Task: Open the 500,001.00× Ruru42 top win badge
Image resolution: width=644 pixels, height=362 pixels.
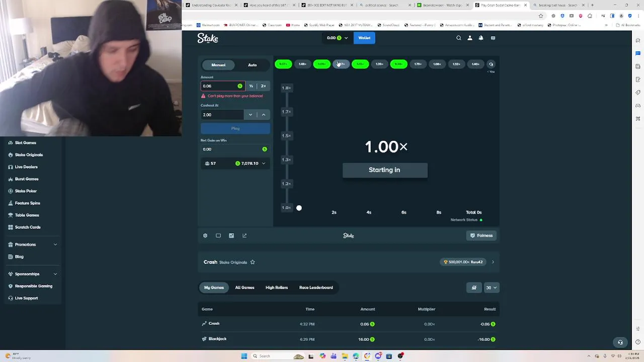Action: [x=463, y=262]
